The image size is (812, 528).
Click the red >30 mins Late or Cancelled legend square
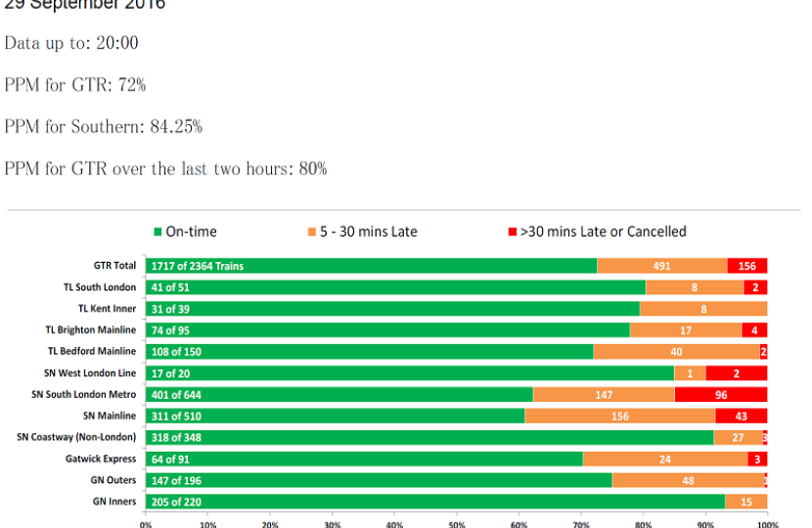point(511,232)
